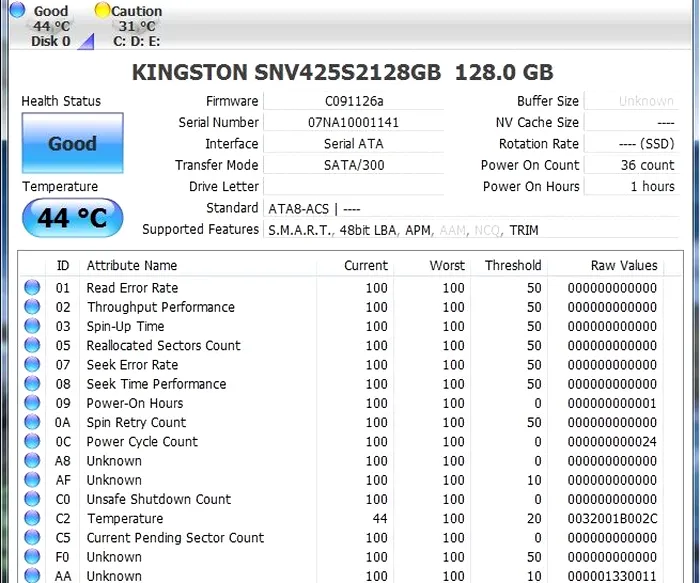Click the KINGSTON SNV425S2128GB drive title
The height and width of the screenshot is (583, 700).
pos(342,72)
